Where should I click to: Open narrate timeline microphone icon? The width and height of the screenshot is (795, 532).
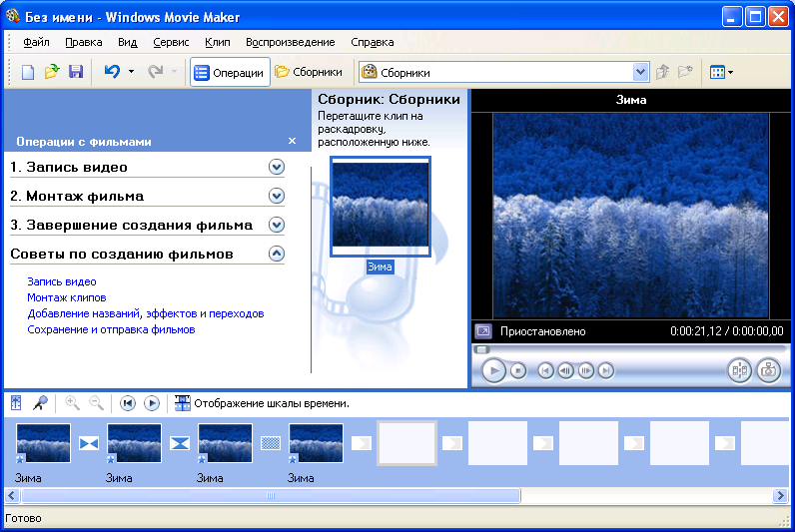[x=40, y=403]
